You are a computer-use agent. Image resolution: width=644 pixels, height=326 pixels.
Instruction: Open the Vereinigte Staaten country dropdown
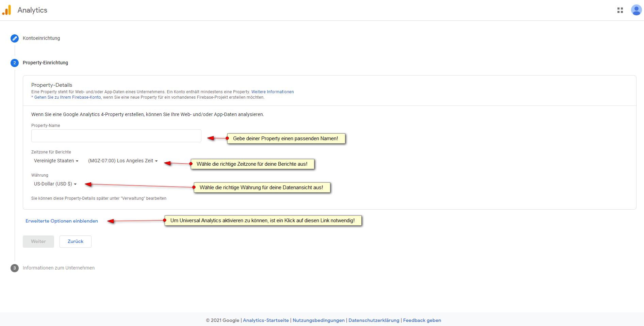click(x=56, y=161)
